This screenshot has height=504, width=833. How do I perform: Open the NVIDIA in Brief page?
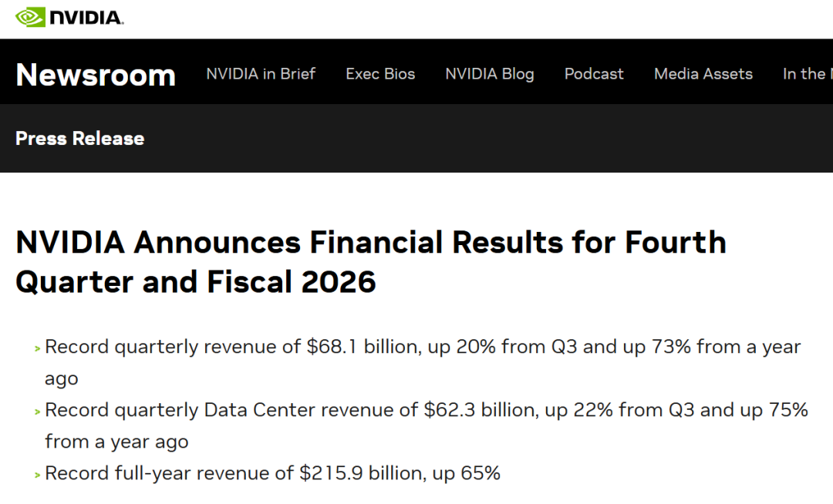tap(261, 74)
